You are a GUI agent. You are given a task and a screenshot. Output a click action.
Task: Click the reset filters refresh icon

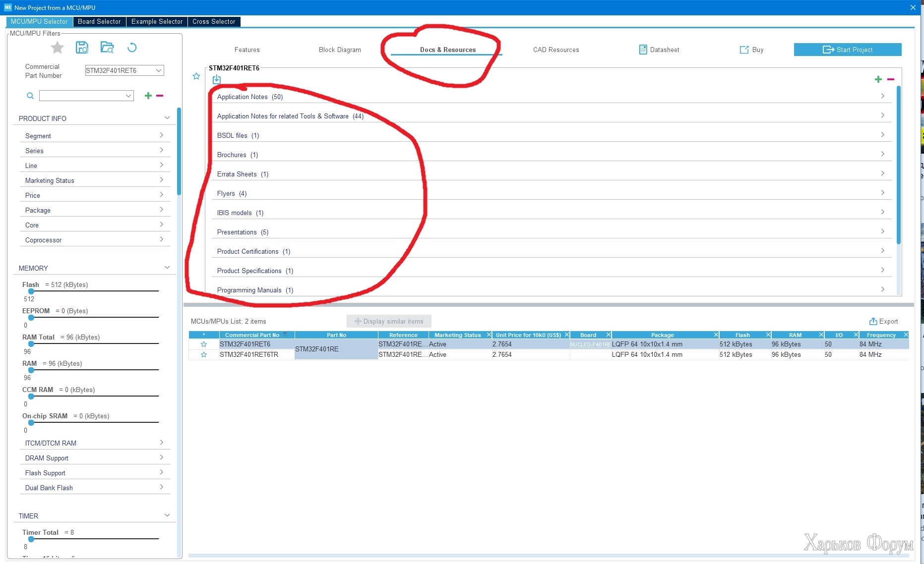(x=132, y=48)
